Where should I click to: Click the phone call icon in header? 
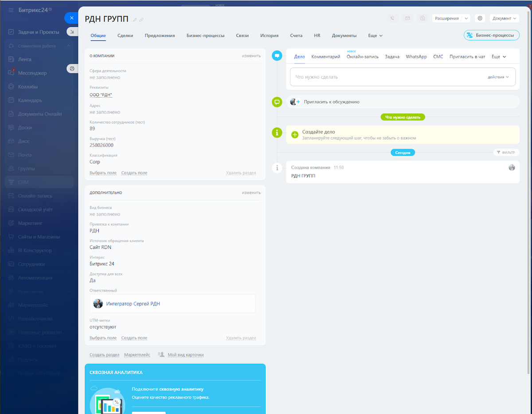(x=392, y=18)
